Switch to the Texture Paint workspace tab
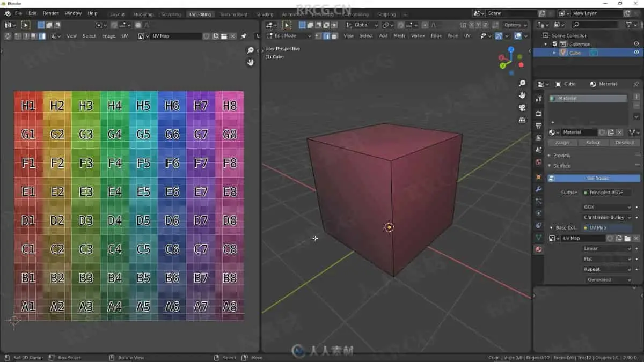 (233, 14)
